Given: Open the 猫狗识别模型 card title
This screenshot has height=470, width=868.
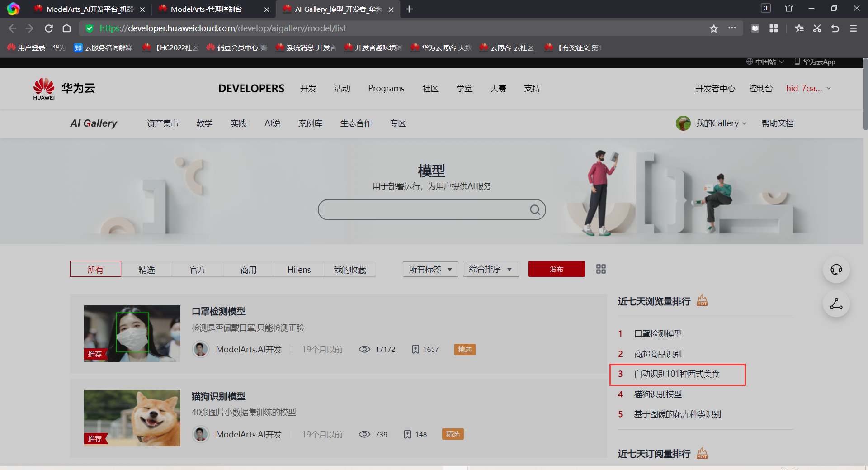Looking at the screenshot, I should pyautogui.click(x=219, y=396).
